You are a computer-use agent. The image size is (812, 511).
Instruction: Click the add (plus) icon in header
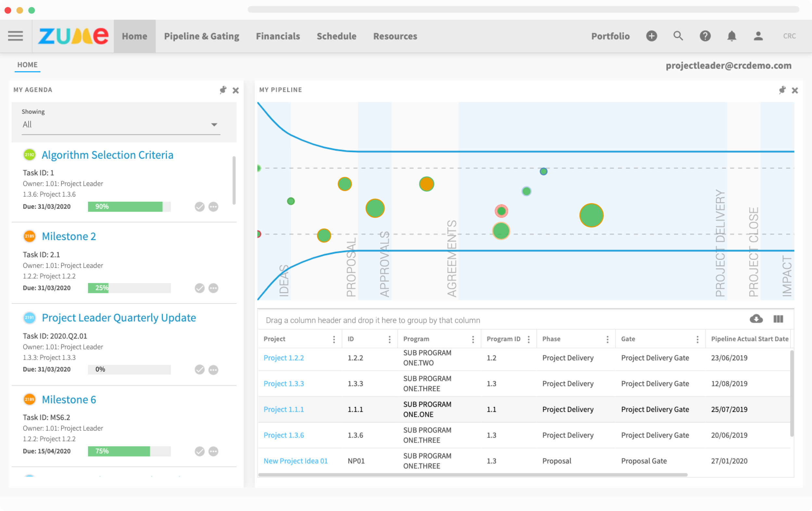pos(652,36)
